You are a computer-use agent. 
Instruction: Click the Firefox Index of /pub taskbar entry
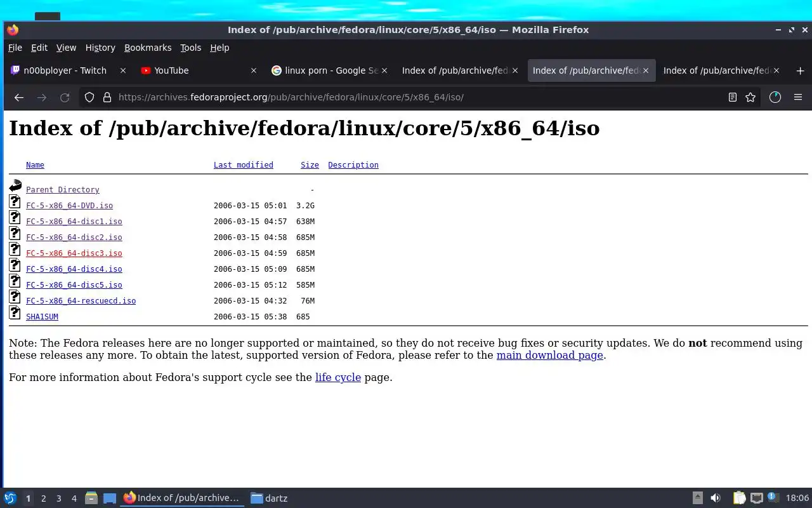tap(183, 498)
